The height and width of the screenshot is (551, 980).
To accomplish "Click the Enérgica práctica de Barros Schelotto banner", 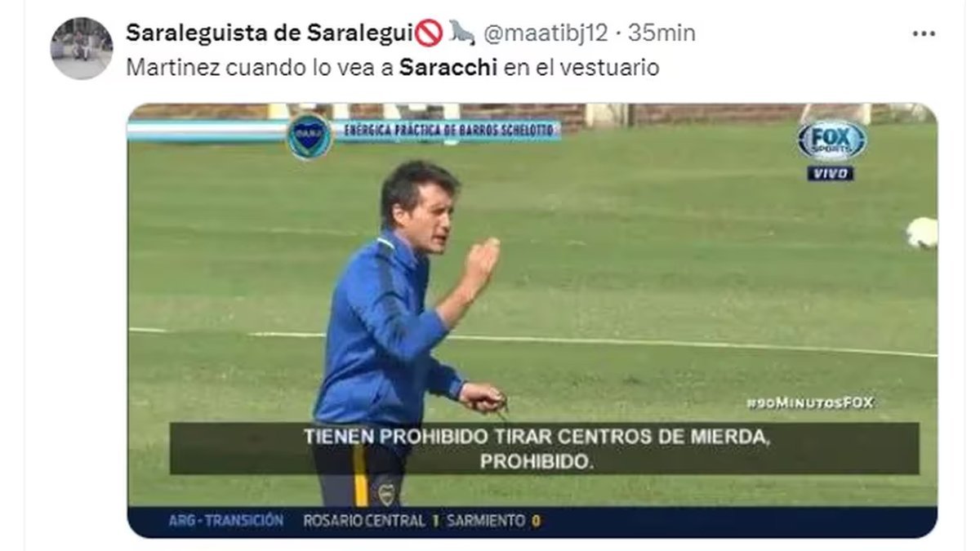I will pos(452,130).
